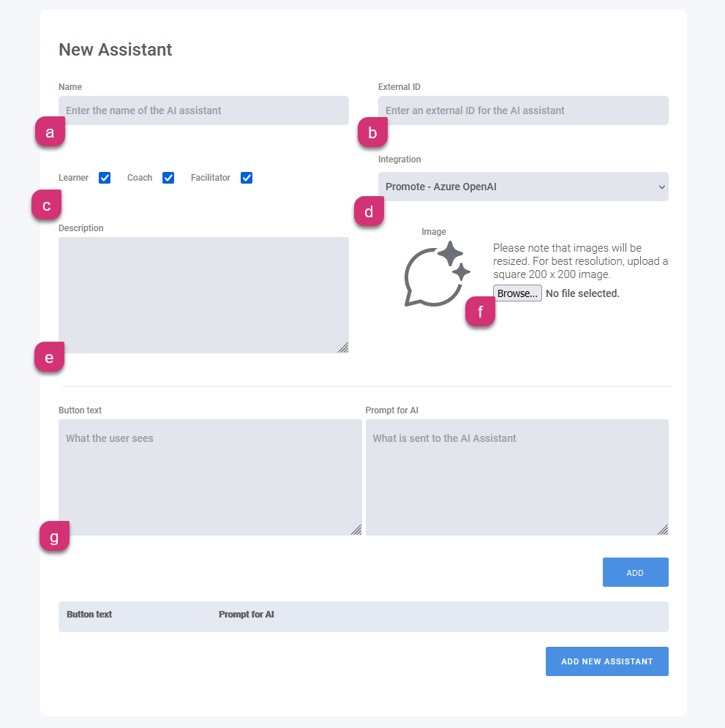This screenshot has height=728, width=725.
Task: Click the pink marker labeled g
Action: click(54, 538)
